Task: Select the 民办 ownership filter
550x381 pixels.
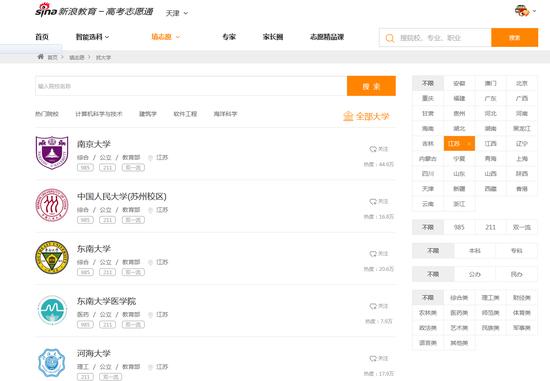Action: [x=516, y=274]
